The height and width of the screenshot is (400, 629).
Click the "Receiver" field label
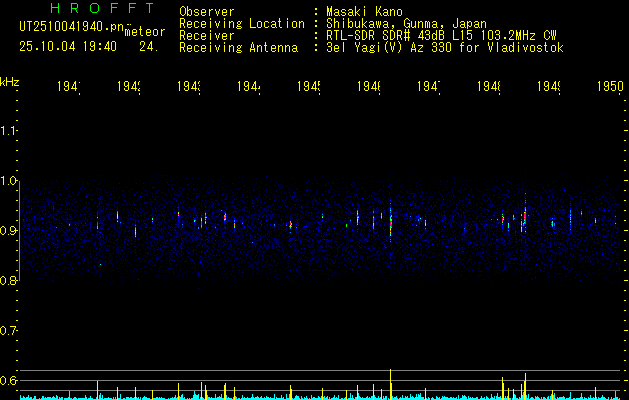pyautogui.click(x=207, y=36)
